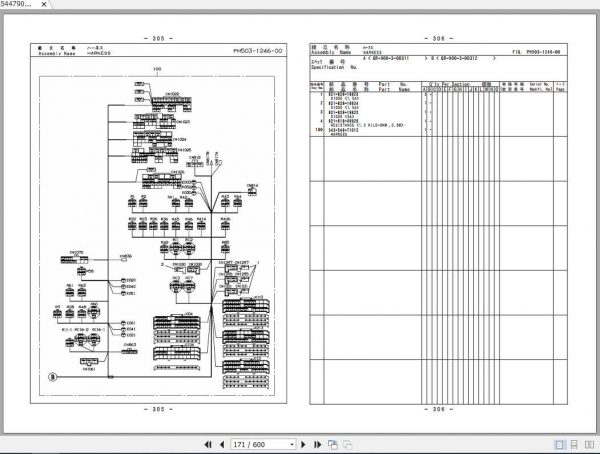Click the 306 page number at bottom
600x454 pixels.
[x=439, y=409]
